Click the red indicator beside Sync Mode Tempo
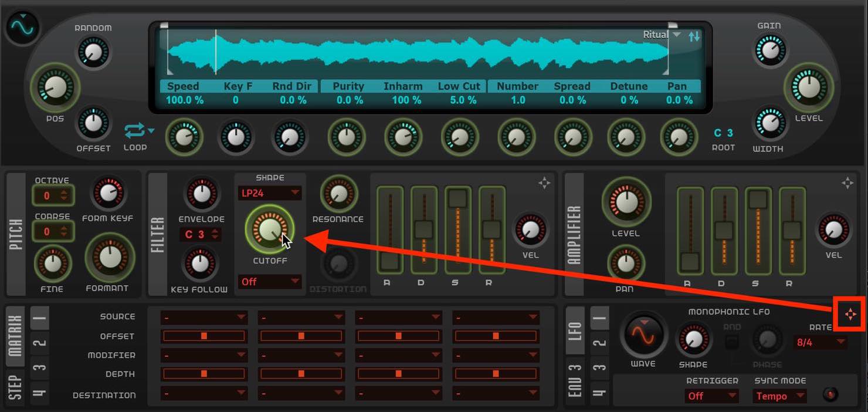The height and width of the screenshot is (412, 868). [x=830, y=394]
